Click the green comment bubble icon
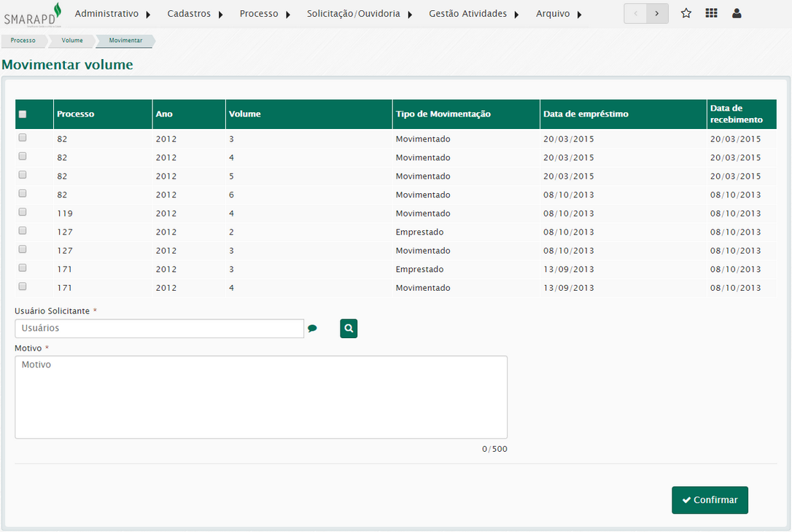792x532 pixels. tap(312, 329)
